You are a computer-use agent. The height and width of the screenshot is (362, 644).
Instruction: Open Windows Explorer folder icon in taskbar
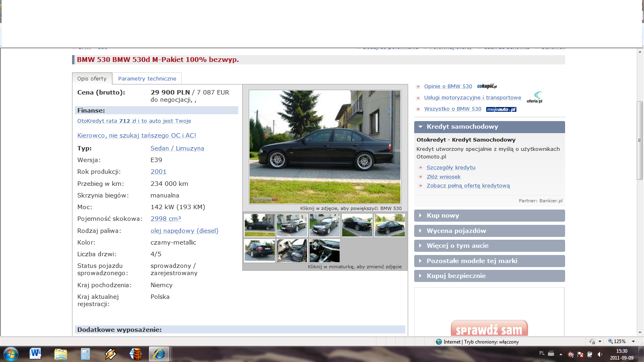point(60,354)
